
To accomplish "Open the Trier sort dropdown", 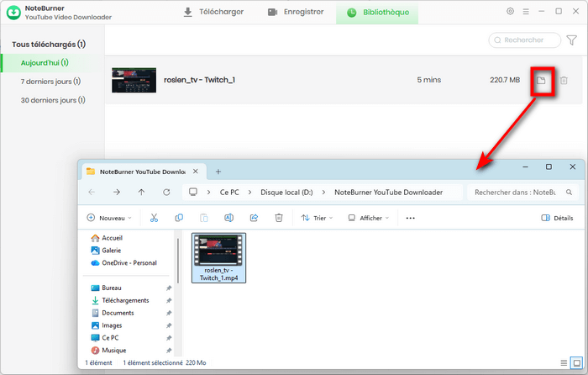I will click(317, 218).
